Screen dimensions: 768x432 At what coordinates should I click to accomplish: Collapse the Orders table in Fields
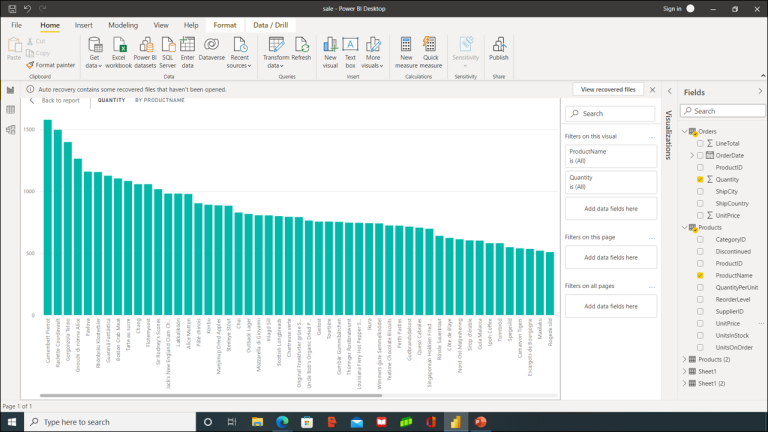click(684, 132)
